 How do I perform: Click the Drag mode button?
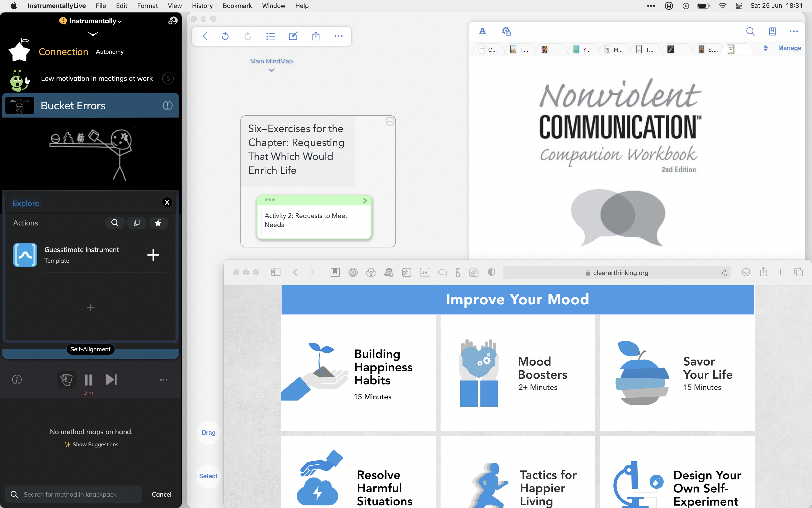tap(208, 433)
